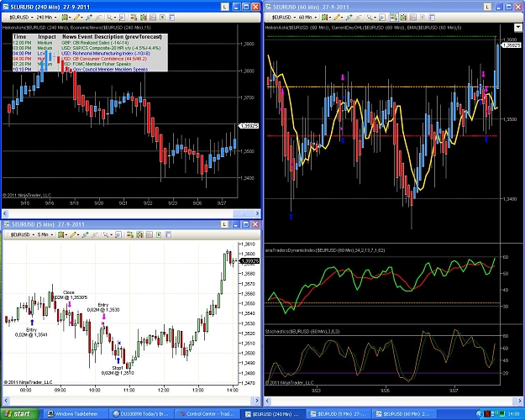Viewport: 525px width, 420px height.
Task: Open drawing tools pencil in 240 Min window
Action: (x=76, y=17)
